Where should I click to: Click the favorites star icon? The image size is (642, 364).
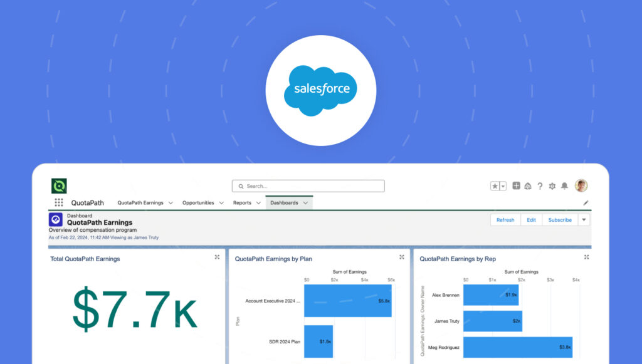493,185
